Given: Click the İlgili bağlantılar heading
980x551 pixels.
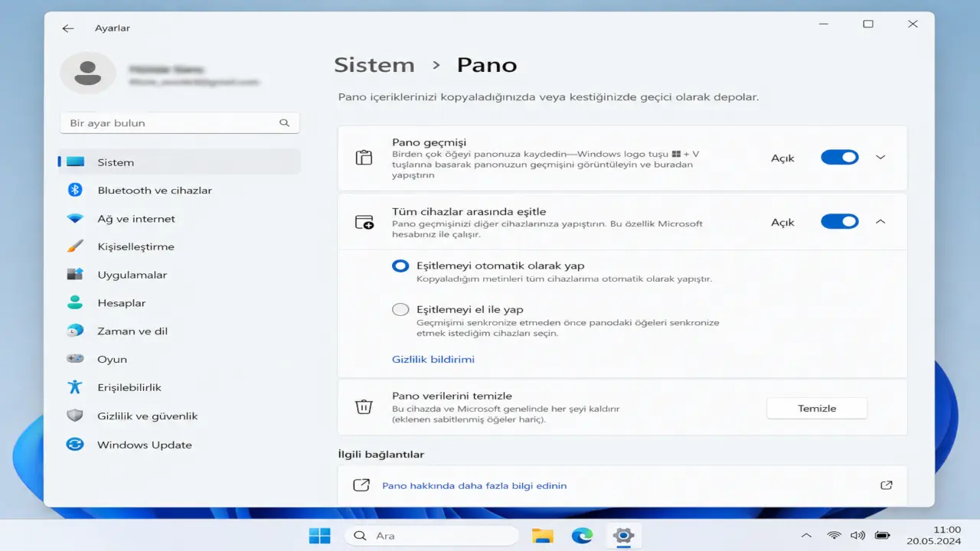Looking at the screenshot, I should (x=381, y=454).
